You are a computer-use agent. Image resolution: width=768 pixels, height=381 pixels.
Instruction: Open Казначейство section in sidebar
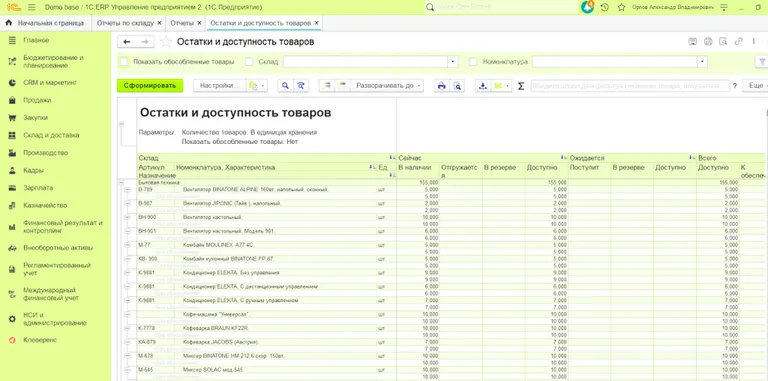pyautogui.click(x=45, y=205)
